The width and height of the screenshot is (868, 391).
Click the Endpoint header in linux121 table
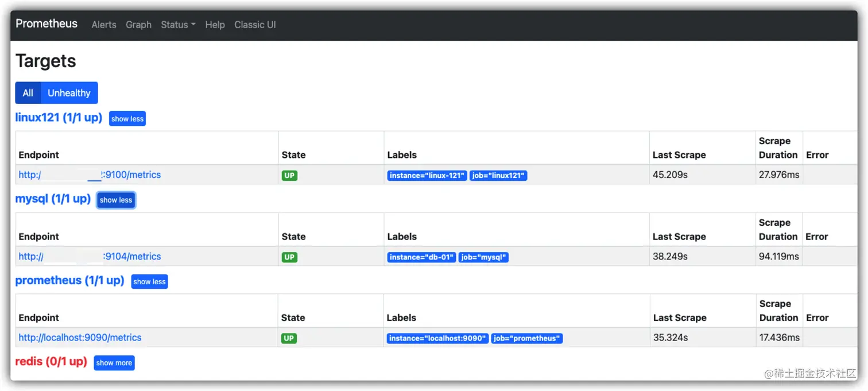point(38,155)
